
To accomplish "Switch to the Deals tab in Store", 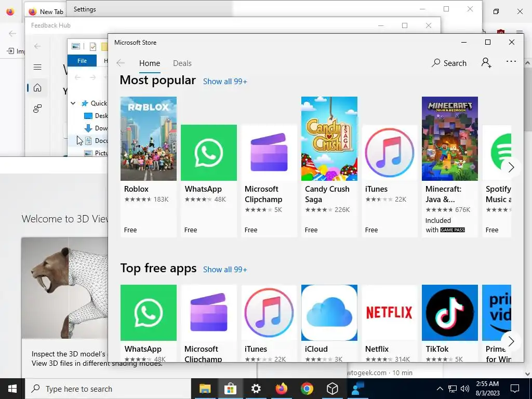I will (182, 63).
